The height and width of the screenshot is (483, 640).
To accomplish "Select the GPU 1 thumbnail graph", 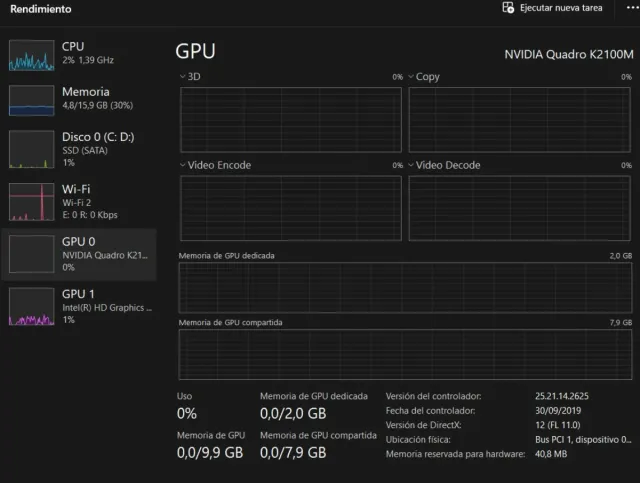I will coord(31,306).
